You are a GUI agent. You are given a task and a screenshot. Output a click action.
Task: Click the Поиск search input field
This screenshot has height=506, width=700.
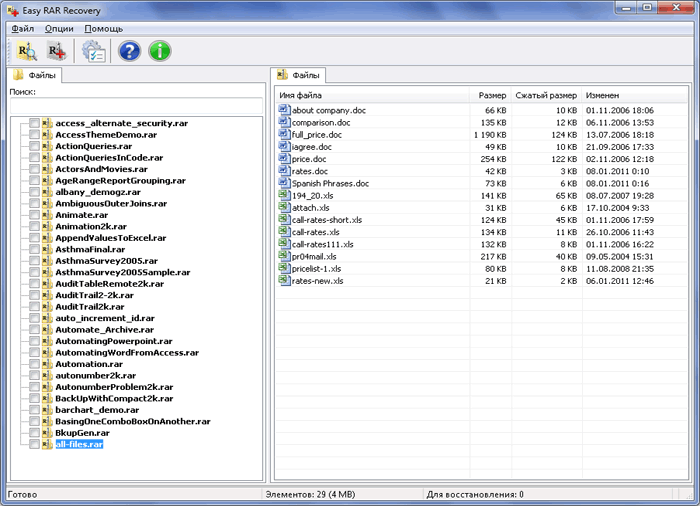pyautogui.click(x=133, y=105)
